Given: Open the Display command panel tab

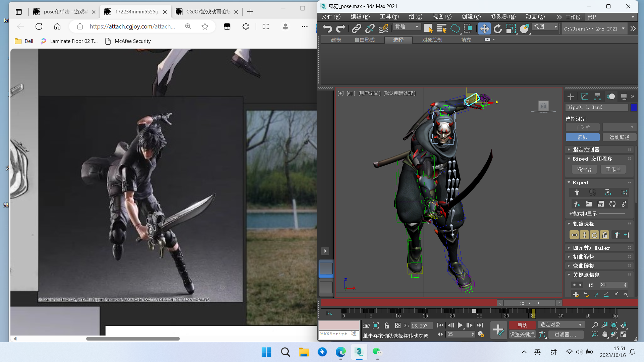Looking at the screenshot, I should (624, 97).
